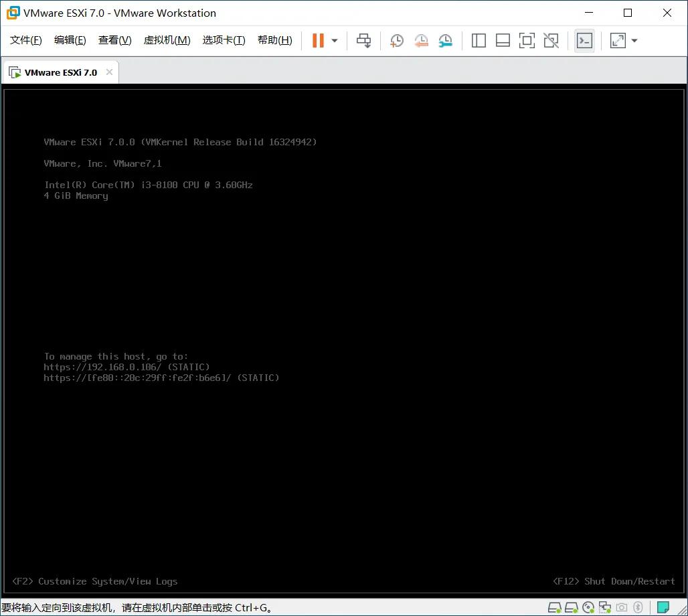Click the 4 GiB Memory text
This screenshot has height=616, width=688.
(x=76, y=196)
